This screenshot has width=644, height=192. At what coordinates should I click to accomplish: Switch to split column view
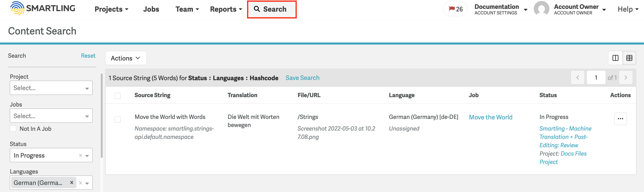coord(615,58)
